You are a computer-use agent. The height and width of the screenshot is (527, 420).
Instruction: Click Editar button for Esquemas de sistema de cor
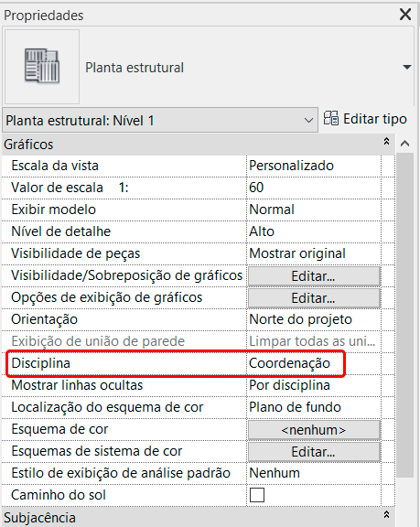pyautogui.click(x=314, y=452)
